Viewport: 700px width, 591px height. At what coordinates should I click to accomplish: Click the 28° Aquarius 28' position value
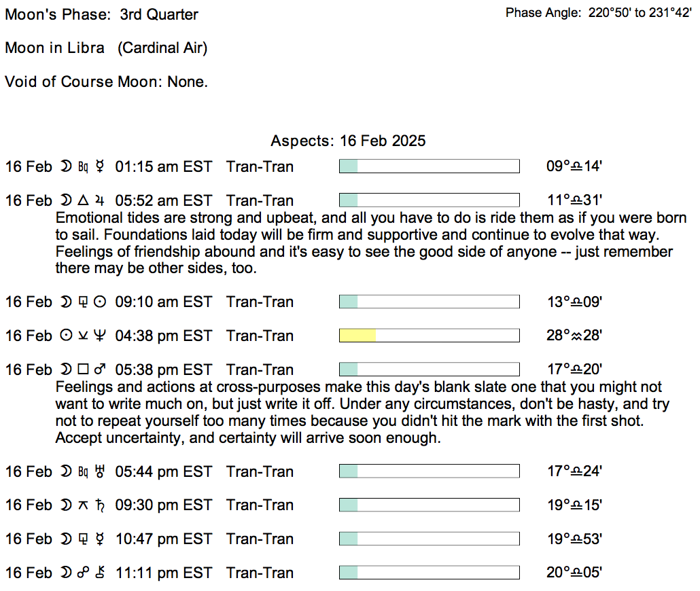574,336
